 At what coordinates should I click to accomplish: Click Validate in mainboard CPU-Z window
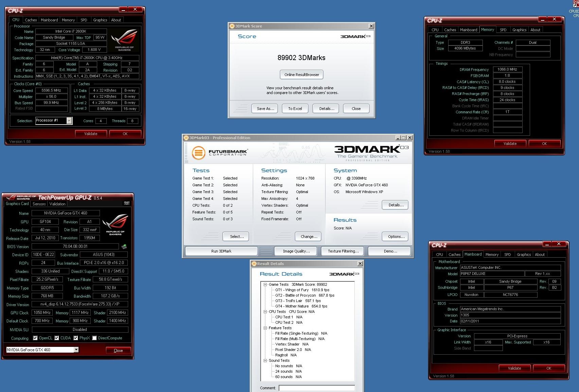click(514, 368)
